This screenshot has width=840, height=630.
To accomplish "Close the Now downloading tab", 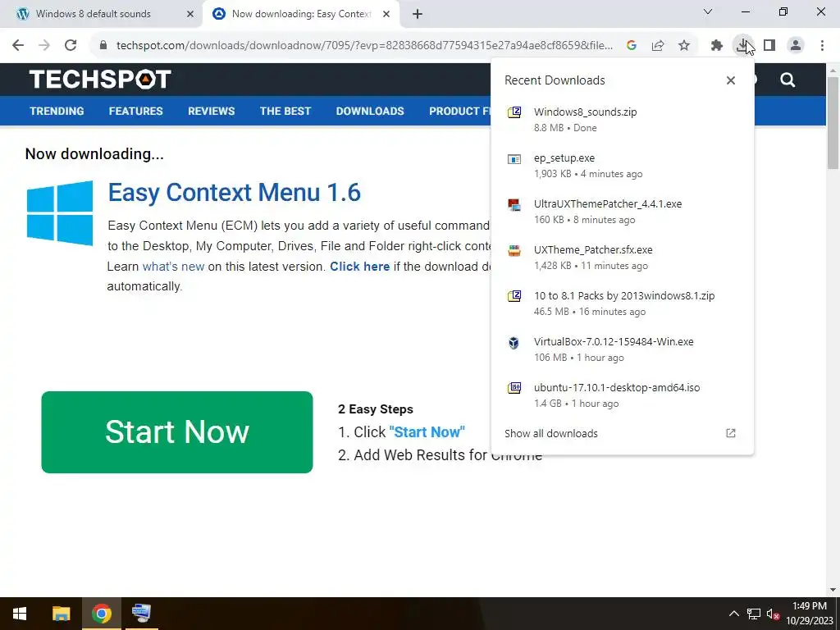I will [x=386, y=14].
